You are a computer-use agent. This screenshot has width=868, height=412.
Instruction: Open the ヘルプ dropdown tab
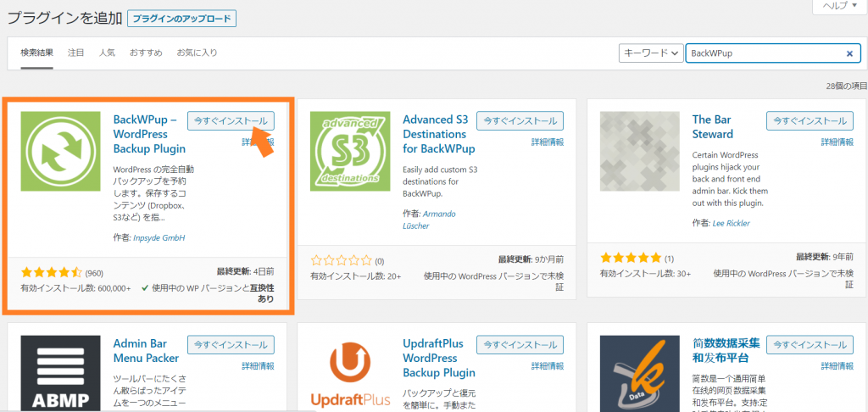pos(839,6)
